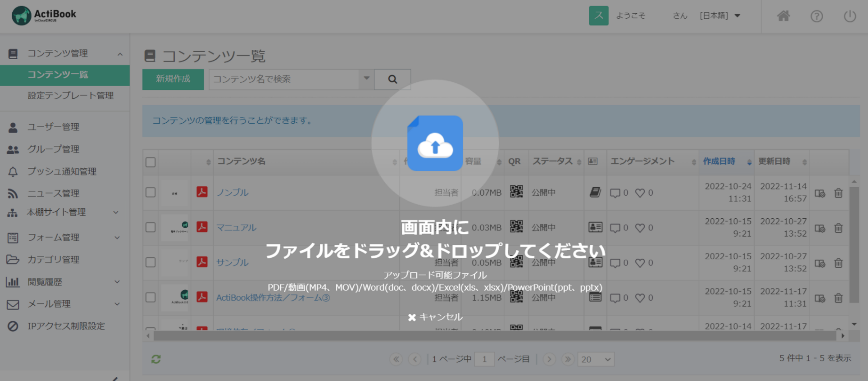
Task: Click the refresh icon below table
Action: tap(156, 359)
